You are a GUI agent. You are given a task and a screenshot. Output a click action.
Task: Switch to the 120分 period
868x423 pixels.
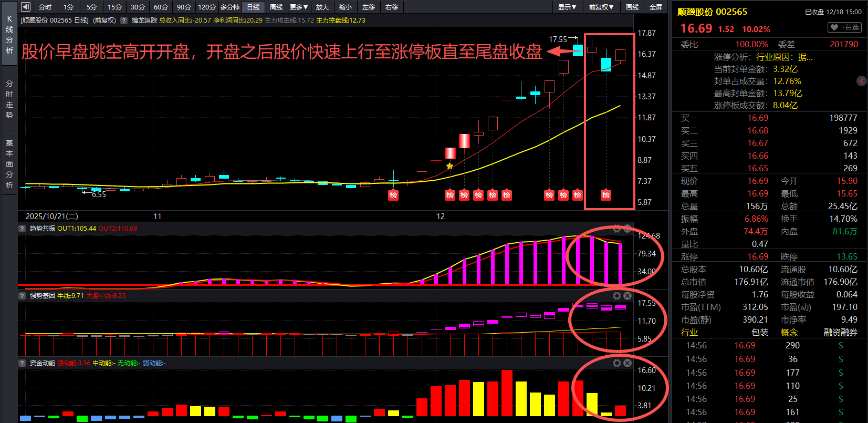(207, 7)
